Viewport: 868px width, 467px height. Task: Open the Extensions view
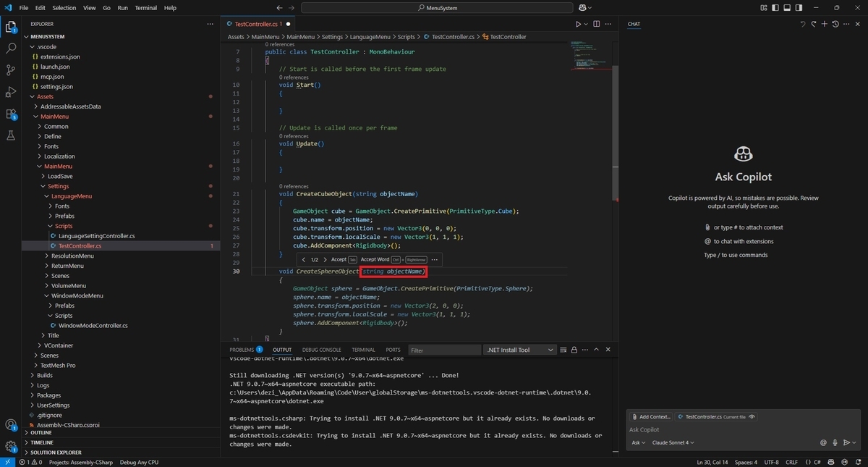(x=11, y=114)
